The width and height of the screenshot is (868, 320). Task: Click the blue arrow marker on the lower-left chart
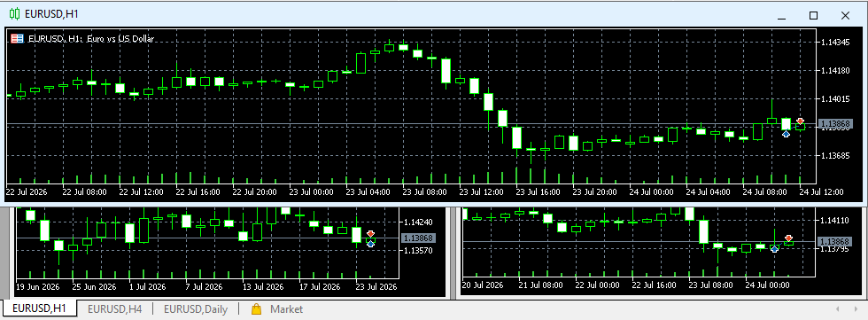click(x=370, y=243)
